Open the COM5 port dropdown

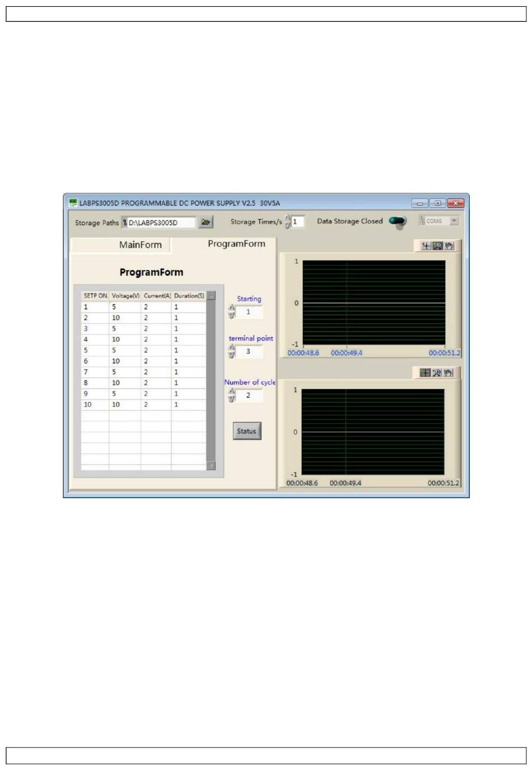tap(454, 221)
